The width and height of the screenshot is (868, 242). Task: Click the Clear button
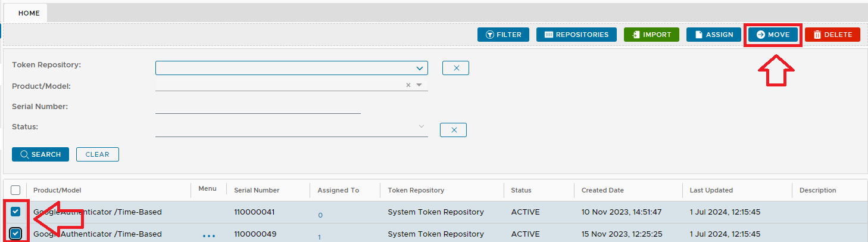point(97,154)
